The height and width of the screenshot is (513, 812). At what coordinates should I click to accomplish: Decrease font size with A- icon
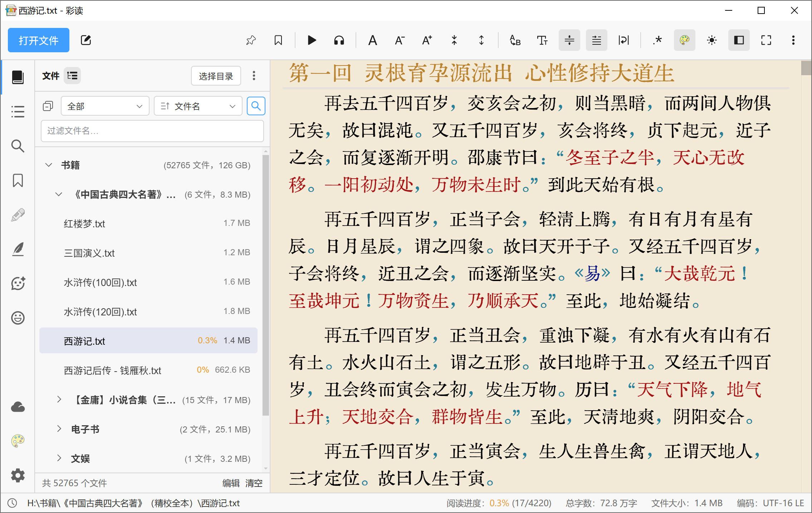coord(400,40)
